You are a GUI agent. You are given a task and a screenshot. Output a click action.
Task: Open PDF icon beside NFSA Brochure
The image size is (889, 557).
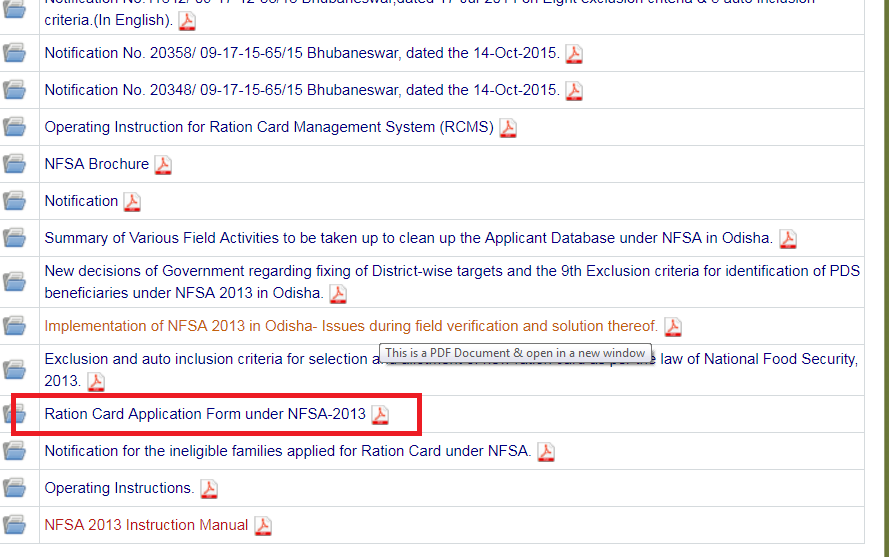(x=163, y=165)
